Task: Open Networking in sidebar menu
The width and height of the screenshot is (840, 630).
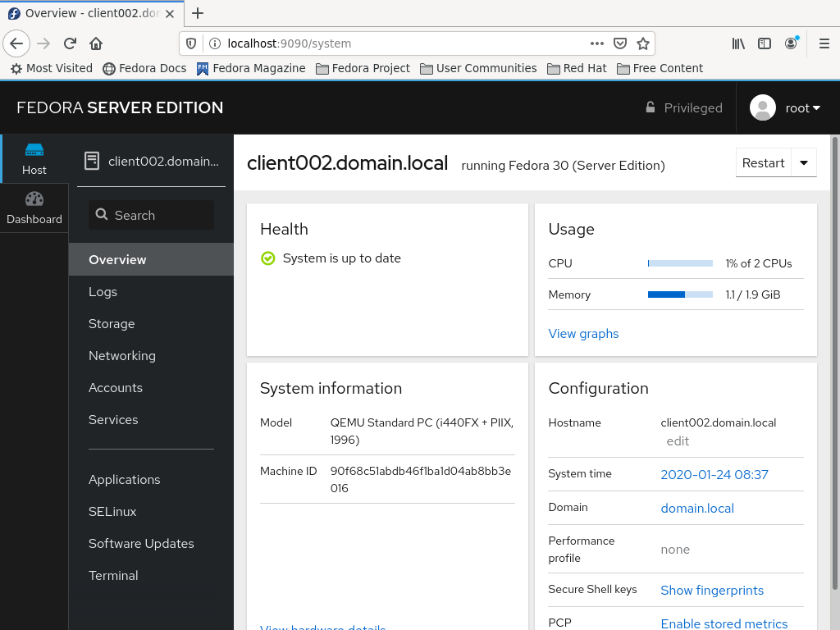Action: click(151, 356)
